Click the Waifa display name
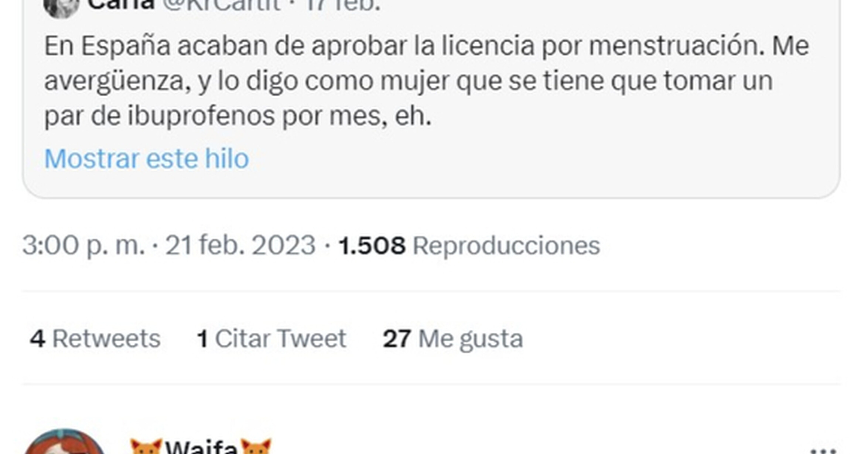 201,447
